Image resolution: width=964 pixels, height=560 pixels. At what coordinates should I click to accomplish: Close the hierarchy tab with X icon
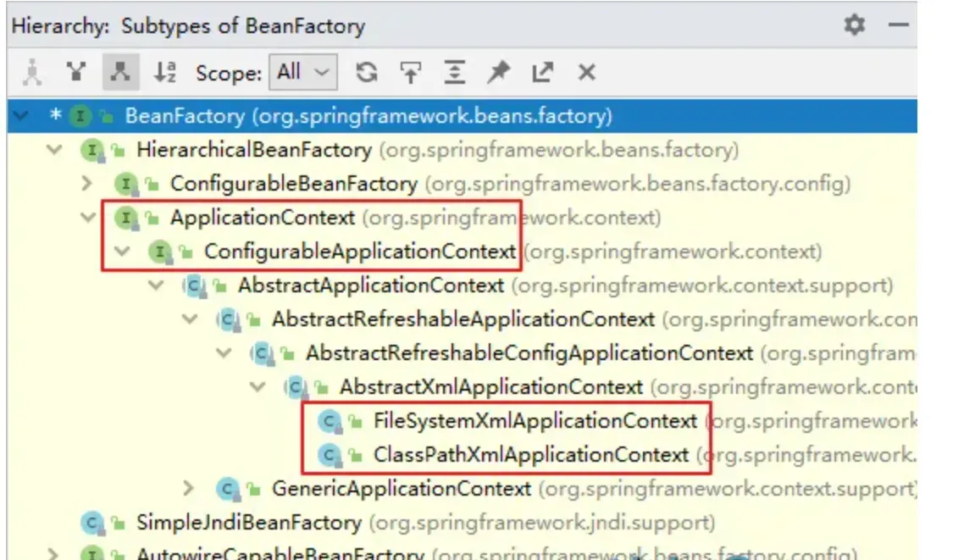585,73
